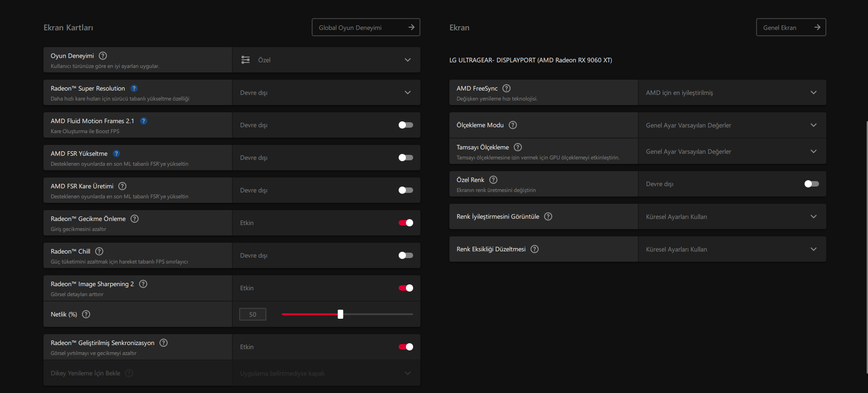Click help icon next to Dikey Yenileme İçin Bekle
The width and height of the screenshot is (868, 393).
(x=129, y=373)
